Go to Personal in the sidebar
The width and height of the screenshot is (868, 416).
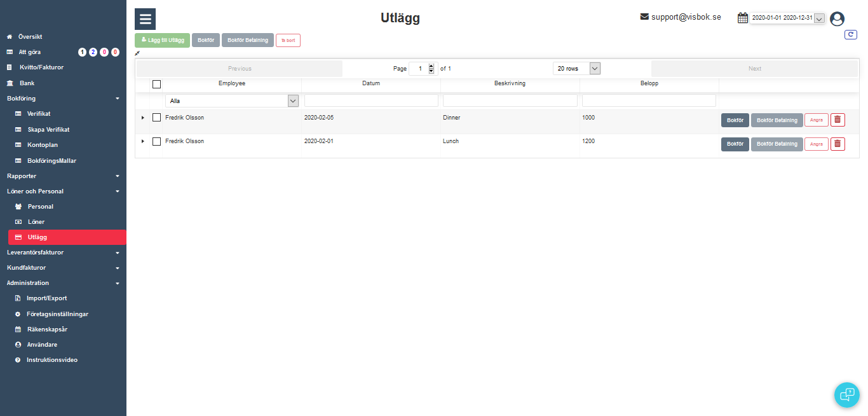[40, 207]
